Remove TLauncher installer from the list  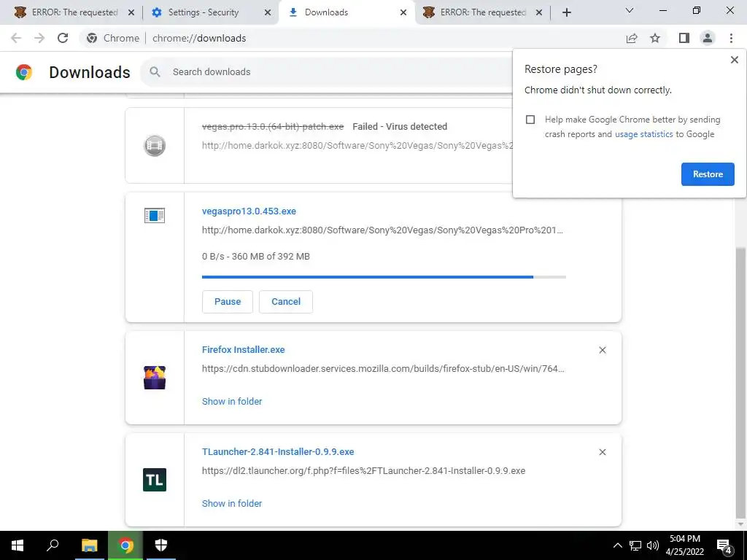(602, 452)
